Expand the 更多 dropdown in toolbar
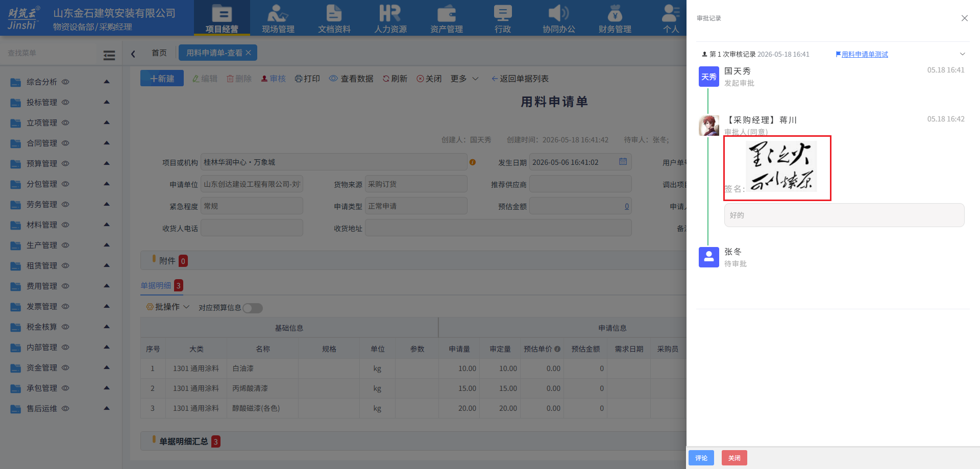The width and height of the screenshot is (980, 469). [464, 79]
